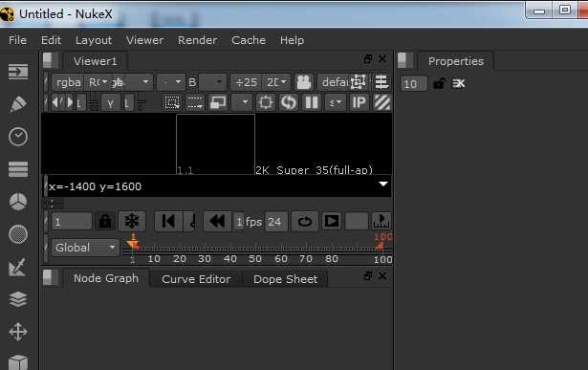Open the Transform nodes menu (four-arrow icon)
The height and width of the screenshot is (370, 588).
18,332
